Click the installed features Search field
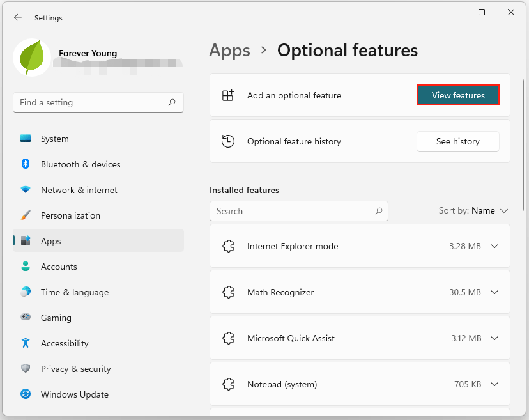Screen dimensions: 529x420 coord(292,211)
